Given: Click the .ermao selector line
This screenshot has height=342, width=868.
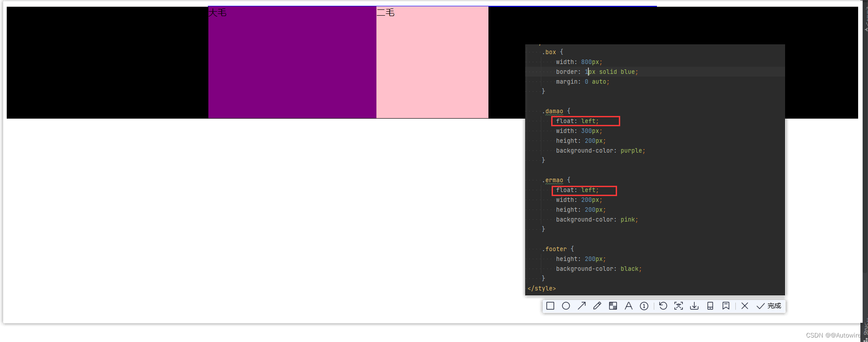Looking at the screenshot, I should 556,180.
